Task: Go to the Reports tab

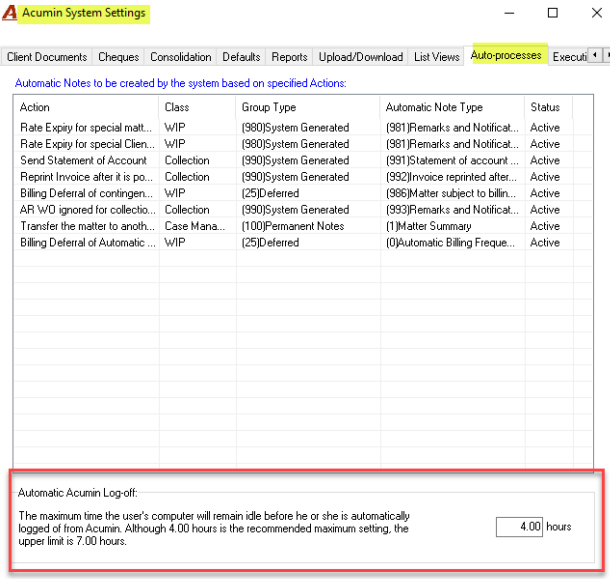Action: coord(289,57)
